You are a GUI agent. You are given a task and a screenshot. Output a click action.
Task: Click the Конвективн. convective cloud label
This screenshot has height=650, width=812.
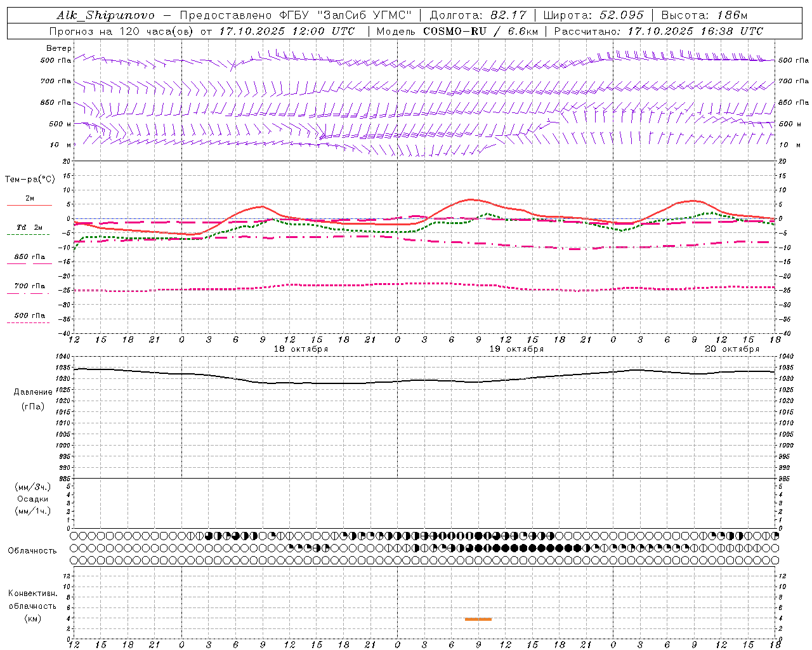click(33, 594)
